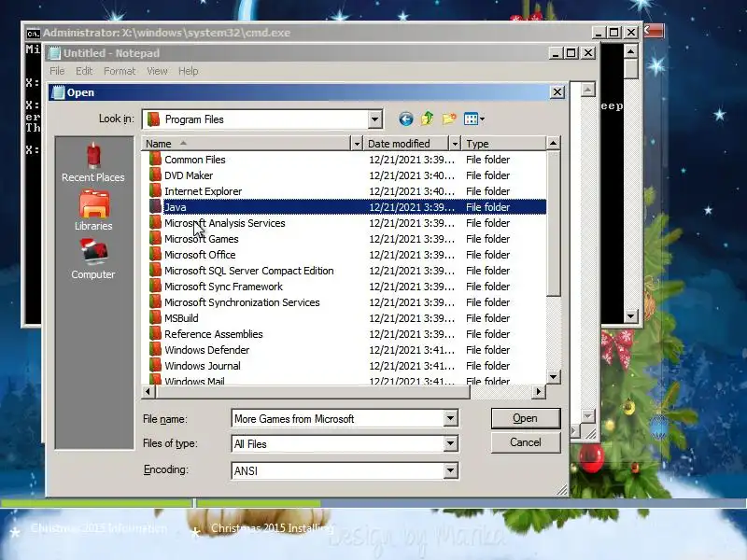Click the Back navigation arrow icon
The image size is (747, 560).
coord(405,119)
